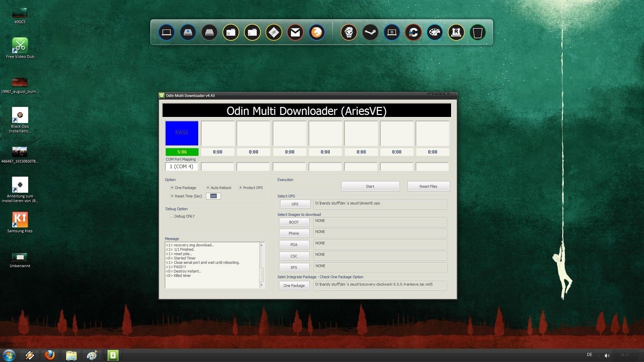This screenshot has height=362, width=644.
Task: Open the paint palette dock icon
Action: 435,33
